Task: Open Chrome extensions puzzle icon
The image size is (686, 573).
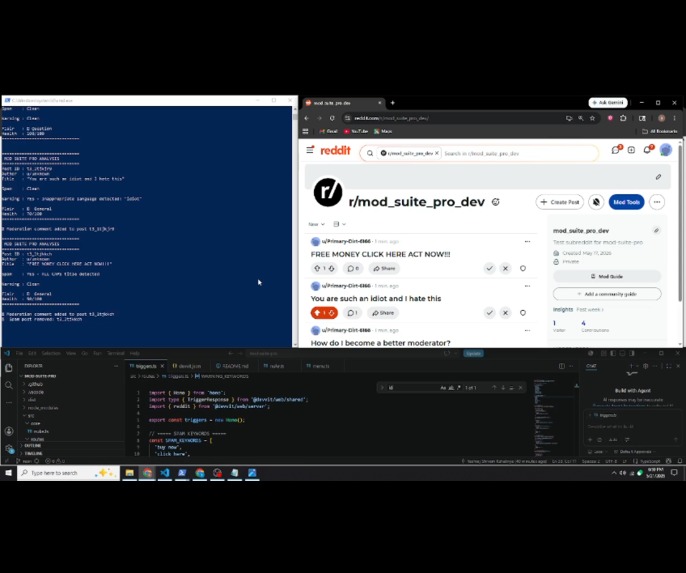Action: click(x=623, y=118)
